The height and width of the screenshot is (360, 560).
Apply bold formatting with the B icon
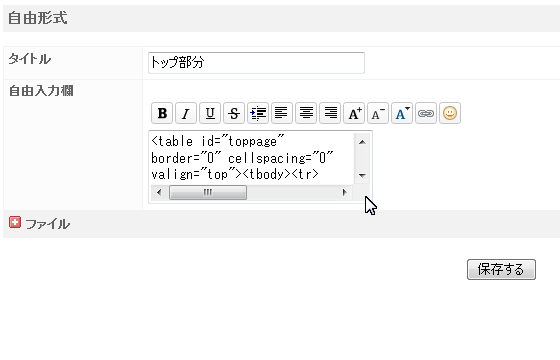point(162,113)
